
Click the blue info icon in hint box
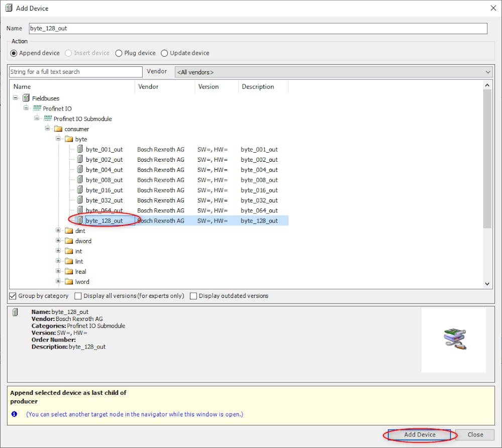point(14,414)
